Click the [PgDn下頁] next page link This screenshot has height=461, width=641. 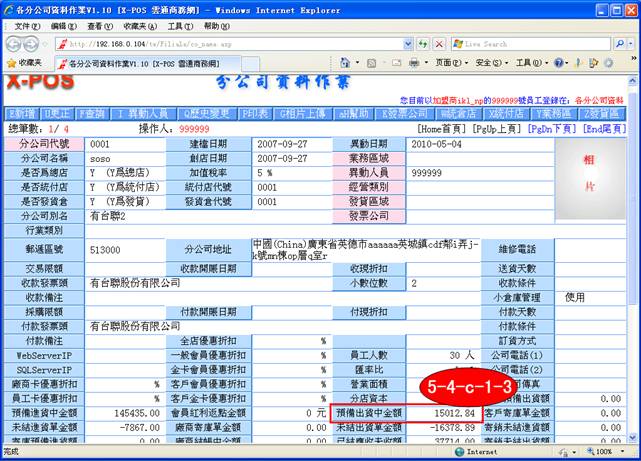pos(553,128)
